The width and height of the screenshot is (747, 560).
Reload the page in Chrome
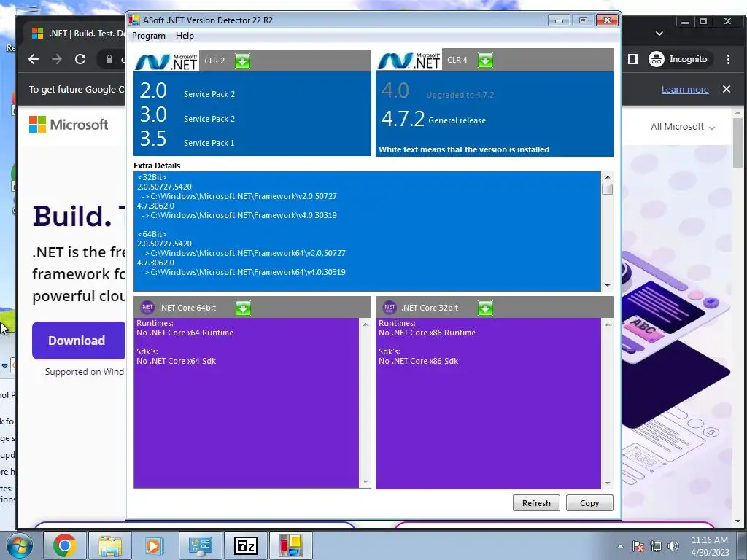click(x=80, y=59)
